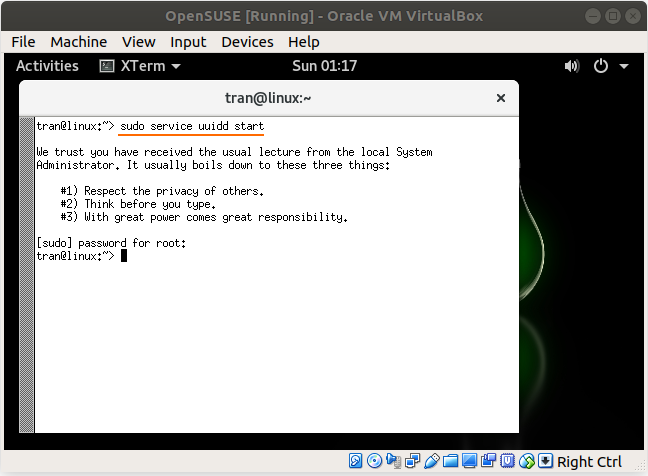The width and height of the screenshot is (648, 476).
Task: Click the CPU virtualization status icon
Action: (507, 461)
